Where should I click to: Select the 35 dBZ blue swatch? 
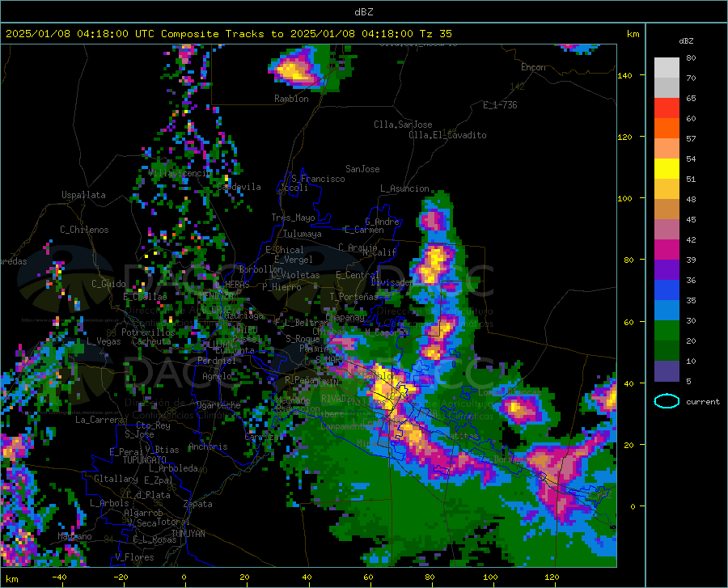point(667,290)
